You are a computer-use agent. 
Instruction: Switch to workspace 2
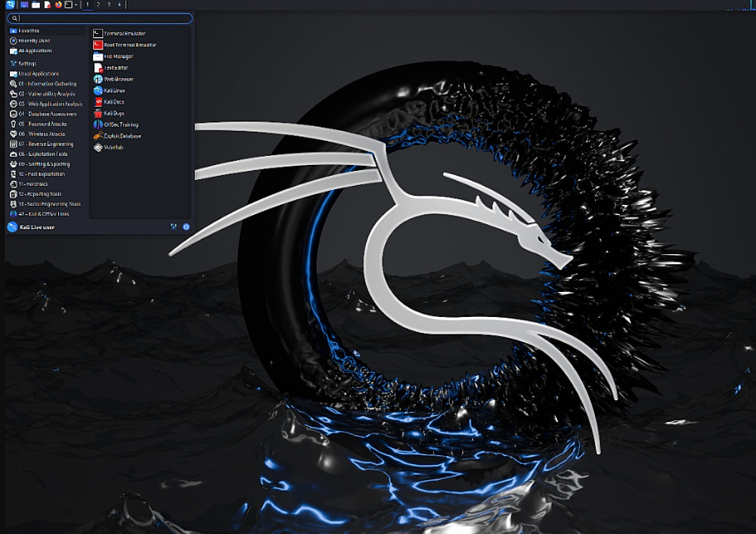coord(98,5)
